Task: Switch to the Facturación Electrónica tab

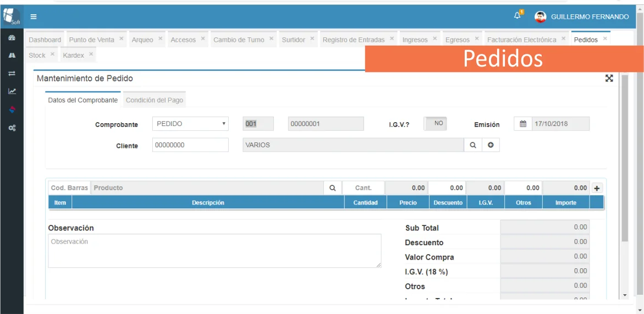Action: [521, 40]
